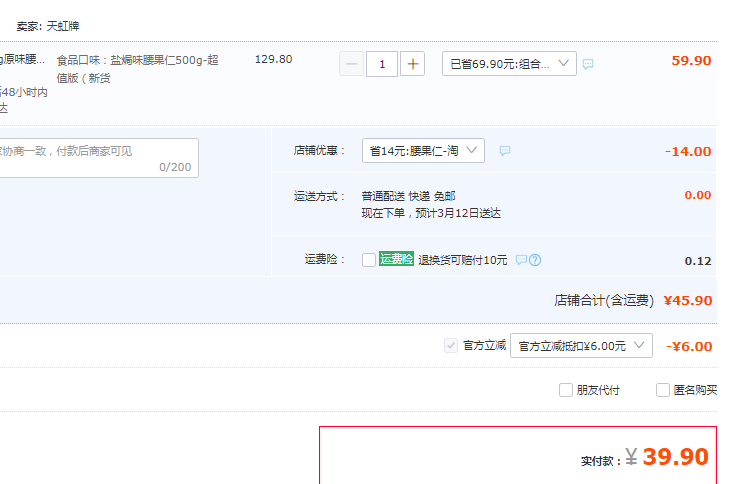This screenshot has height=484, width=737.
Task: Increase quantity with the plus button
Action: tap(412, 64)
